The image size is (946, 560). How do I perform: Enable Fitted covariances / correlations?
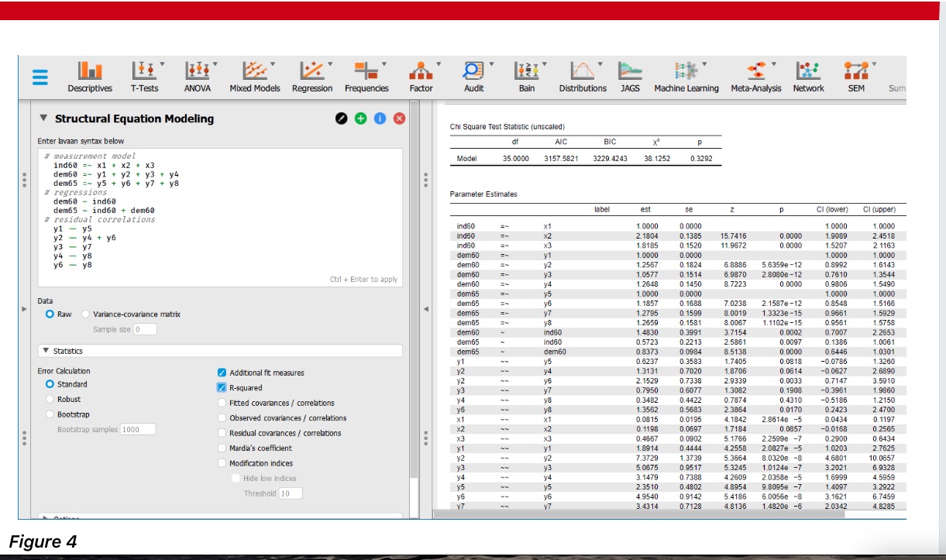point(222,403)
